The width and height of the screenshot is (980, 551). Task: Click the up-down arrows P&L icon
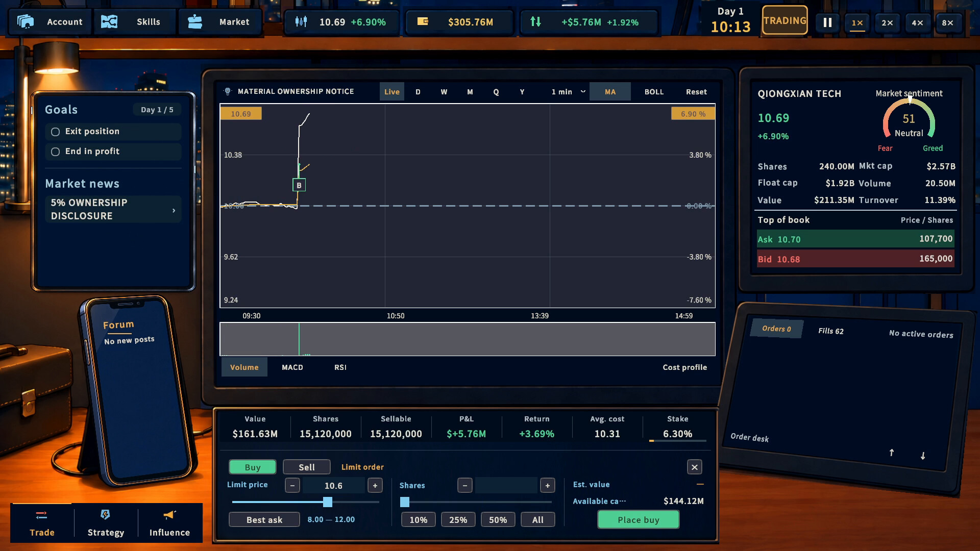point(535,21)
